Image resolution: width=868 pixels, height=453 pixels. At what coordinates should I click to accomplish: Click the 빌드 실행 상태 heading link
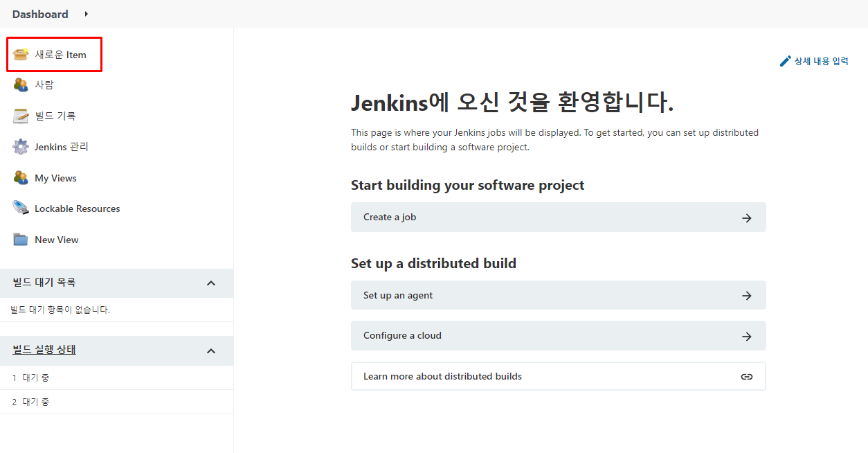pos(44,350)
